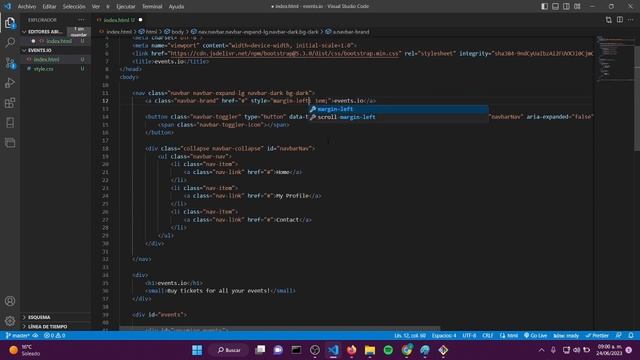640x360 pixels.
Task: Open Firefox from the taskbar
Action: pos(351,350)
